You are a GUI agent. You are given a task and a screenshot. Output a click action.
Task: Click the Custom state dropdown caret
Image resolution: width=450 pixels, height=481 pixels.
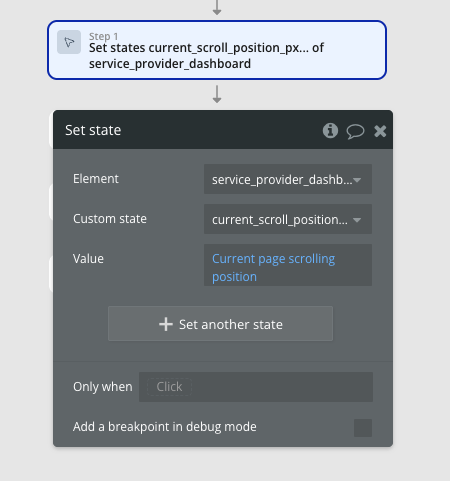pos(357,220)
